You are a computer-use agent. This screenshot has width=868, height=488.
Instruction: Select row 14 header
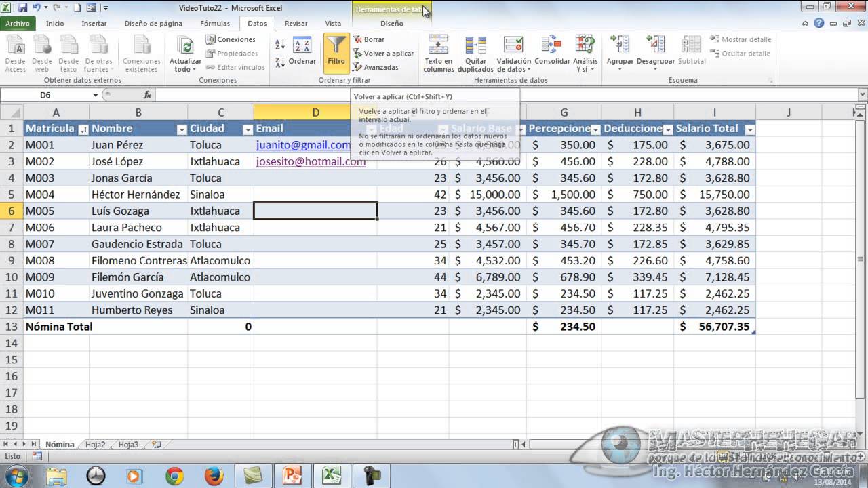[12, 343]
